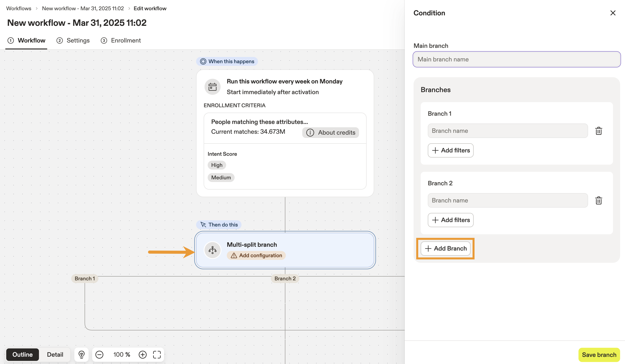The image size is (625, 364).
Task: Click the Save branch button
Action: tap(599, 355)
